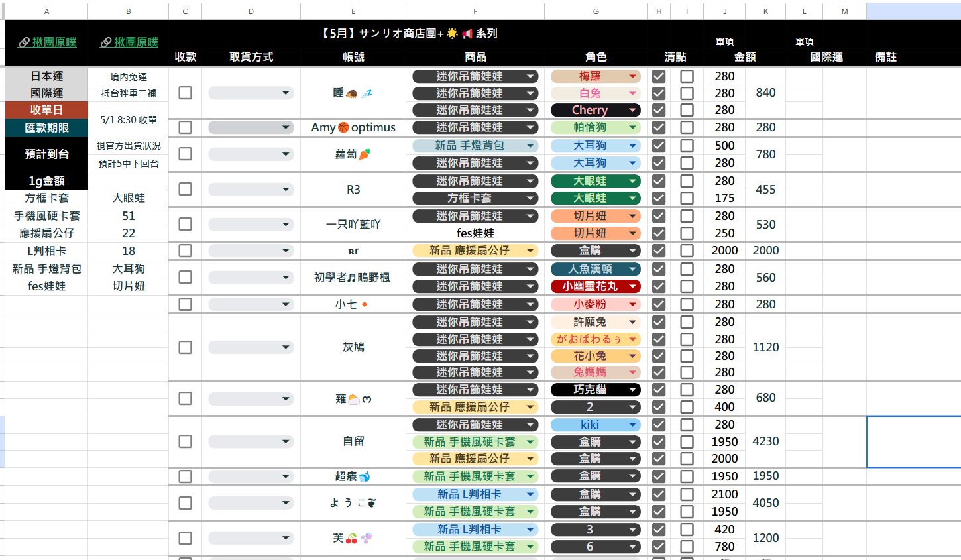
Task: Select the column K header
Action: (765, 11)
